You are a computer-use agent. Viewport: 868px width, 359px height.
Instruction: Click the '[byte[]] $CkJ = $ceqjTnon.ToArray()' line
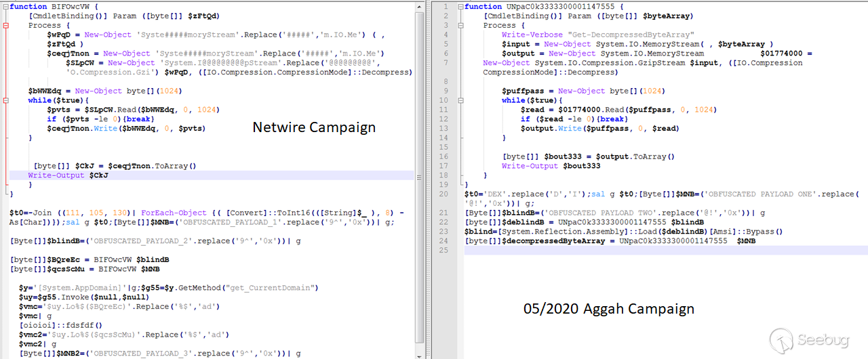[x=115, y=166]
